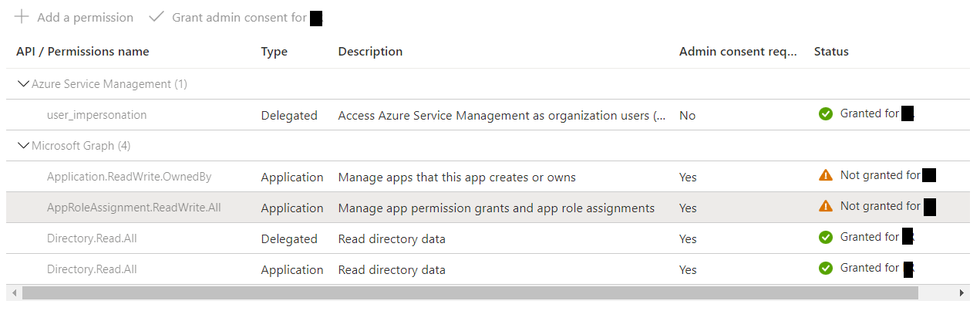Click the scrollbar right arrow
The image size is (980, 311).
point(961,293)
